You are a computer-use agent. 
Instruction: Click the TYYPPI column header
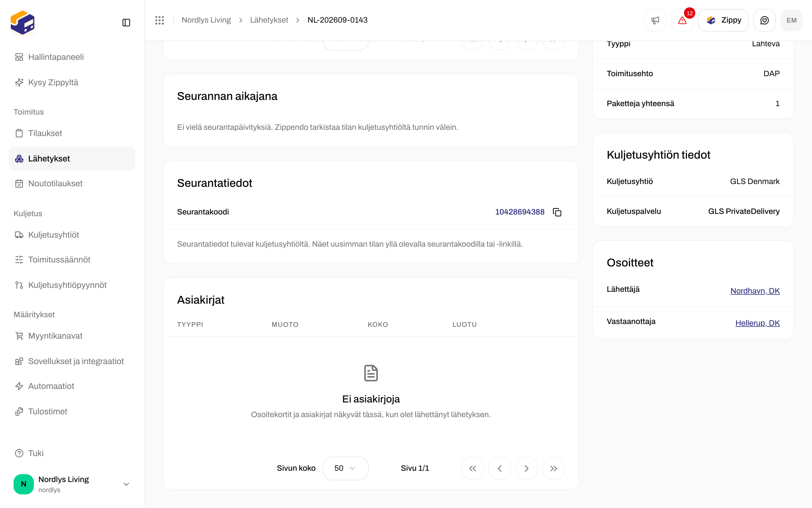(190, 325)
